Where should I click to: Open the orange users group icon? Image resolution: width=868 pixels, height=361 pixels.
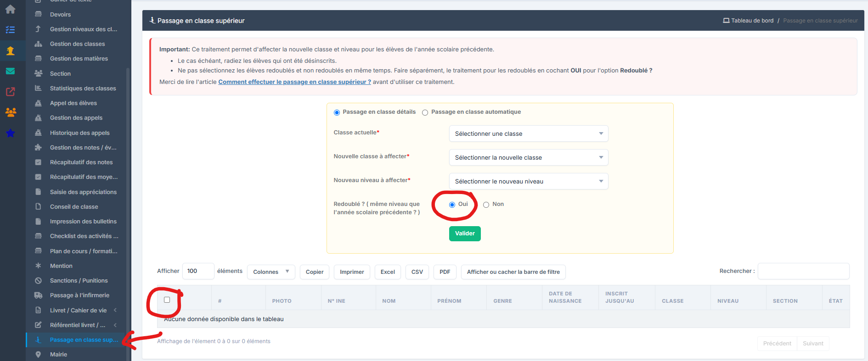(10, 112)
